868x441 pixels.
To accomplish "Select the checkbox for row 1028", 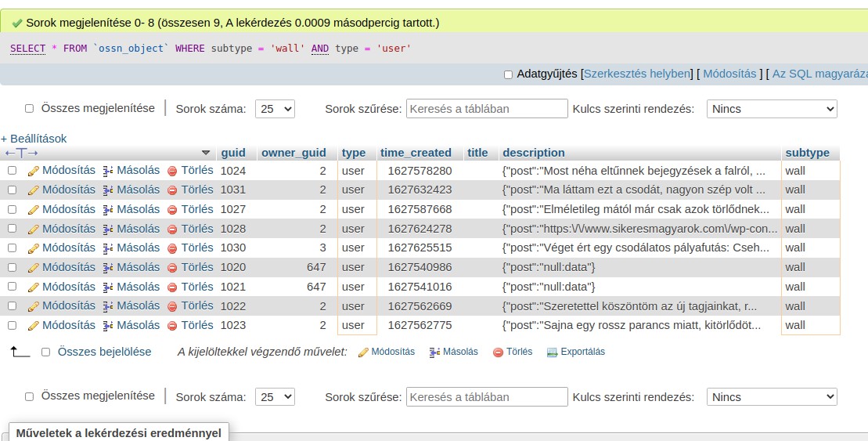I will coord(12,229).
